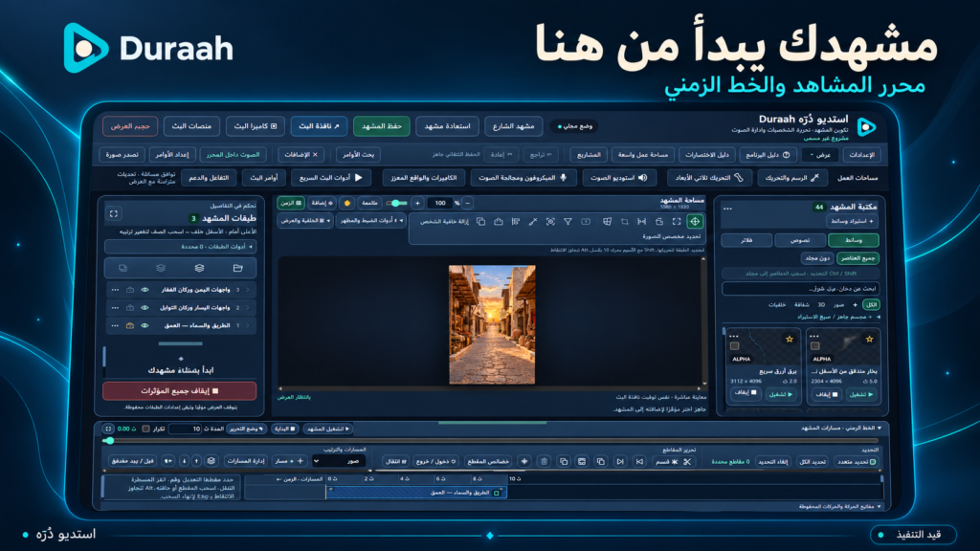
Task: Select checkbox on بخار متدفق asset card
Action: pos(814,345)
